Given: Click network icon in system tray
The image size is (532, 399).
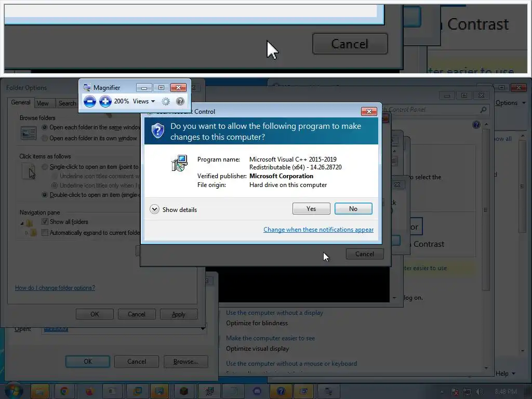Looking at the screenshot, I should pos(467,392).
